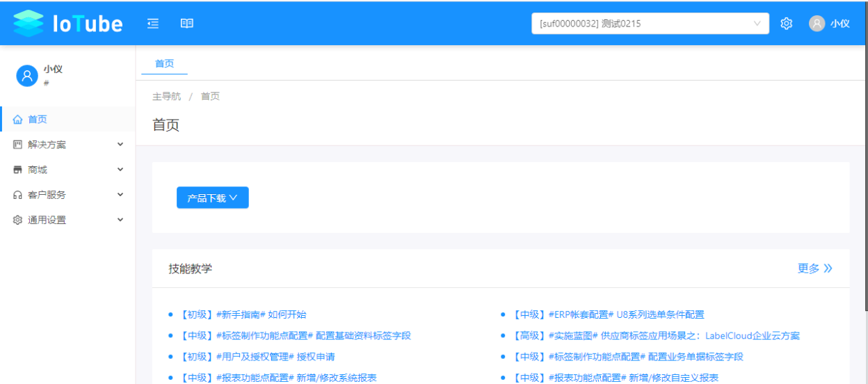
Task: Click the 小仪 user avatar in header
Action: pyautogui.click(x=817, y=24)
